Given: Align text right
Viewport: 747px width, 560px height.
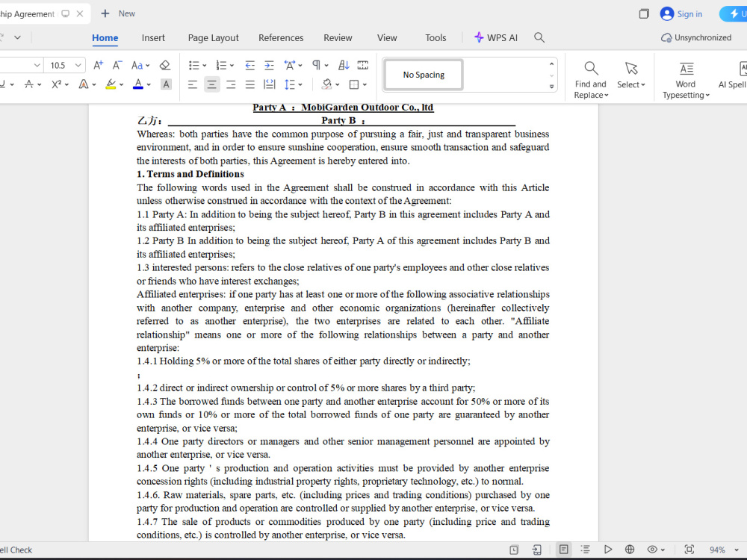Looking at the screenshot, I should pyautogui.click(x=231, y=85).
